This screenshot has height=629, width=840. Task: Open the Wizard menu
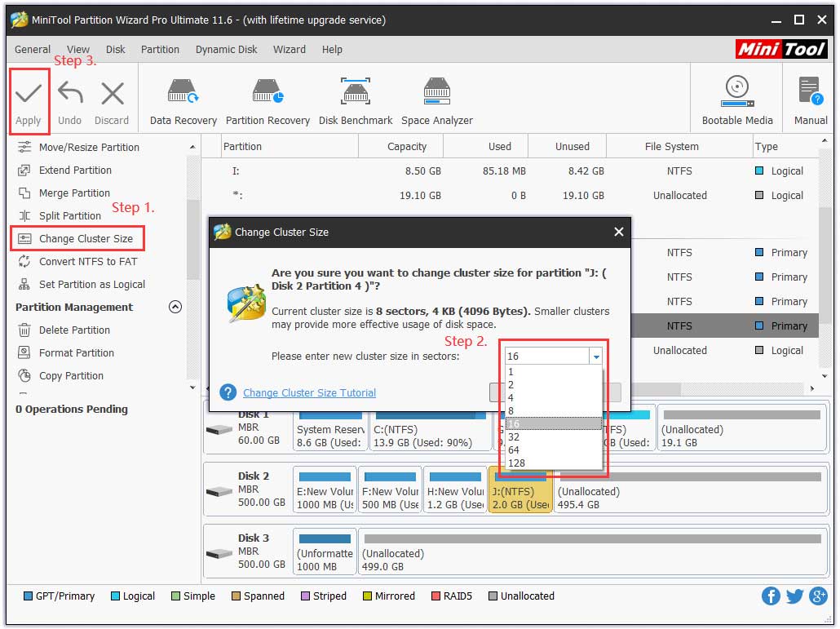[x=289, y=50]
